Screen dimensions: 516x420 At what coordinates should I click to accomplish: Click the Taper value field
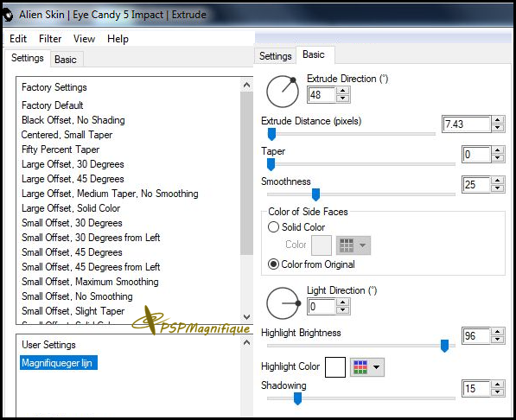click(476, 155)
